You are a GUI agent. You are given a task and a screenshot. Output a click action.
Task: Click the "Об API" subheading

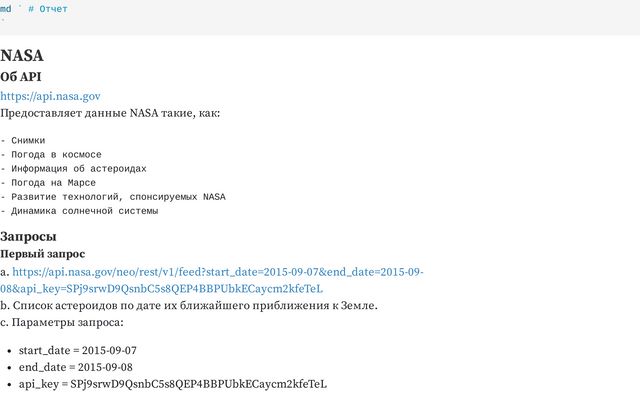(x=21, y=77)
